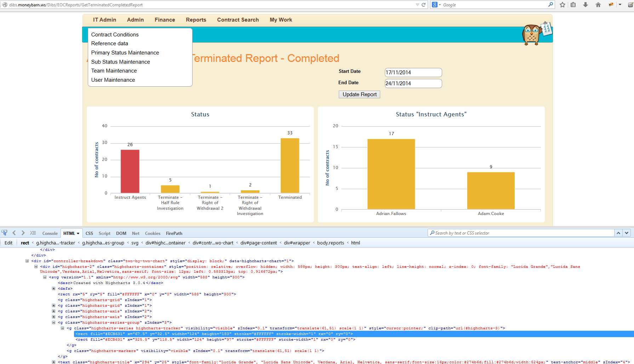Open the address bar history dropdown
Image resolution: width=634 pixels, height=364 pixels.
[417, 5]
